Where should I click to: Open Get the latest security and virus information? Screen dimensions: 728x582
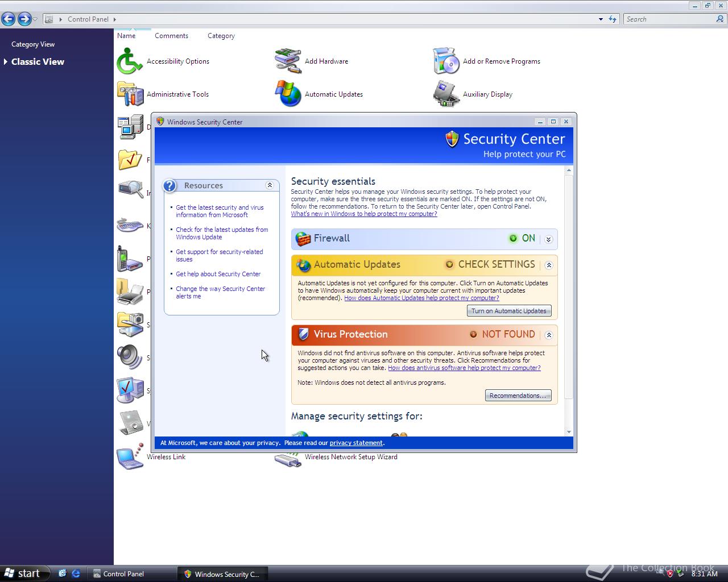220,211
